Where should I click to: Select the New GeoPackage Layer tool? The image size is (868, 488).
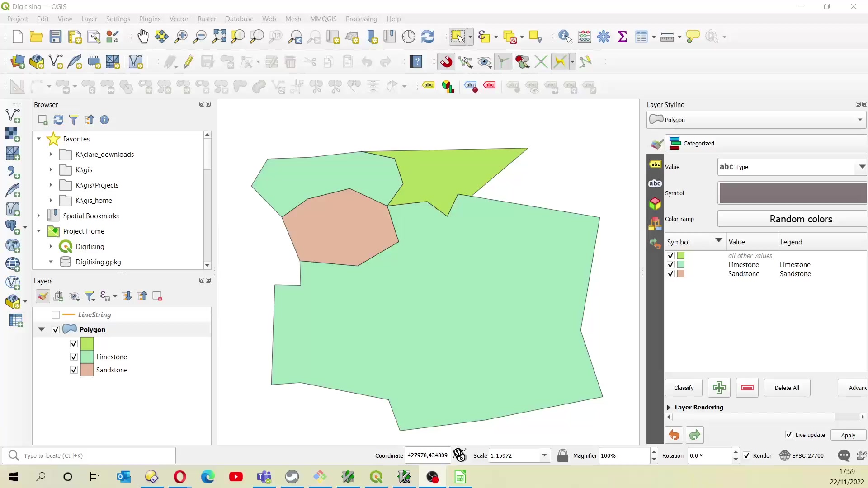coord(36,62)
